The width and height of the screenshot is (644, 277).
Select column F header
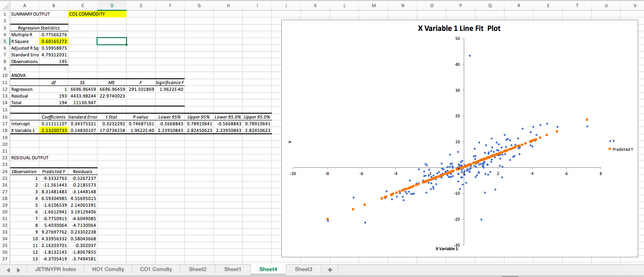(170, 5)
